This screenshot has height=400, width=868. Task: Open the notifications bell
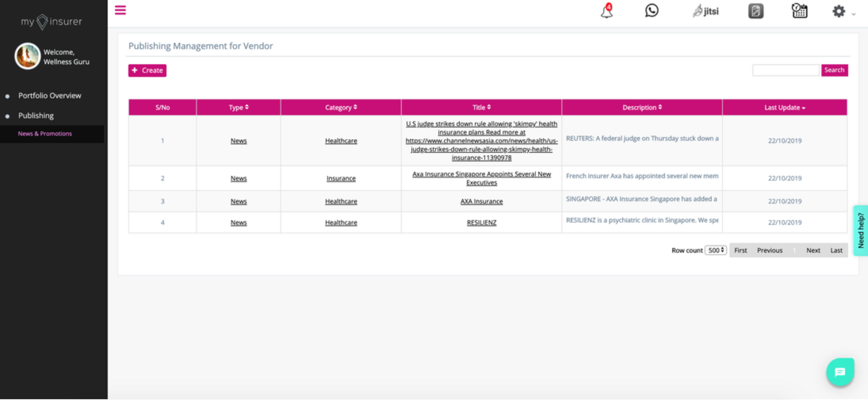tap(606, 11)
